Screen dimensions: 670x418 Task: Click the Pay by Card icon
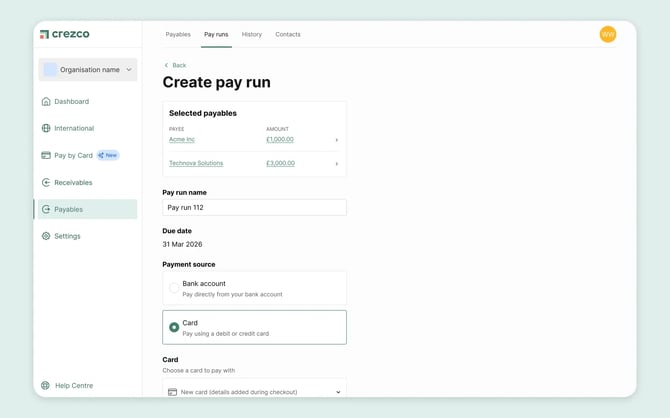[x=46, y=155]
